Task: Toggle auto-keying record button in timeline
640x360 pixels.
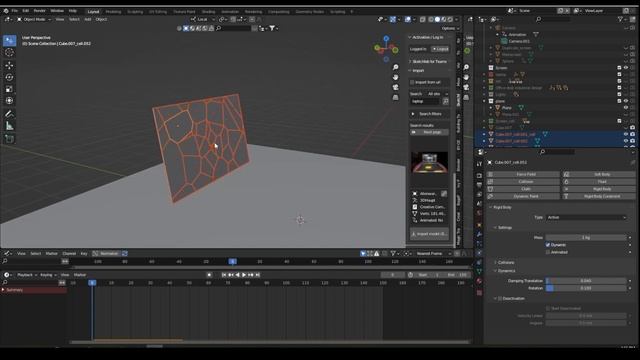Action: click(x=209, y=275)
